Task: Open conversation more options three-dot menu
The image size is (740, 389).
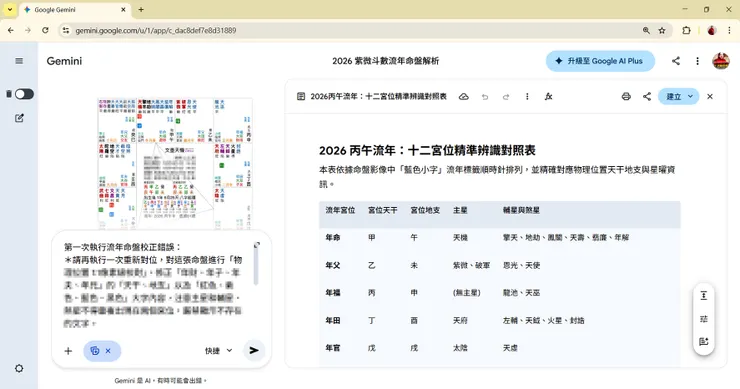Action: pyautogui.click(x=698, y=61)
